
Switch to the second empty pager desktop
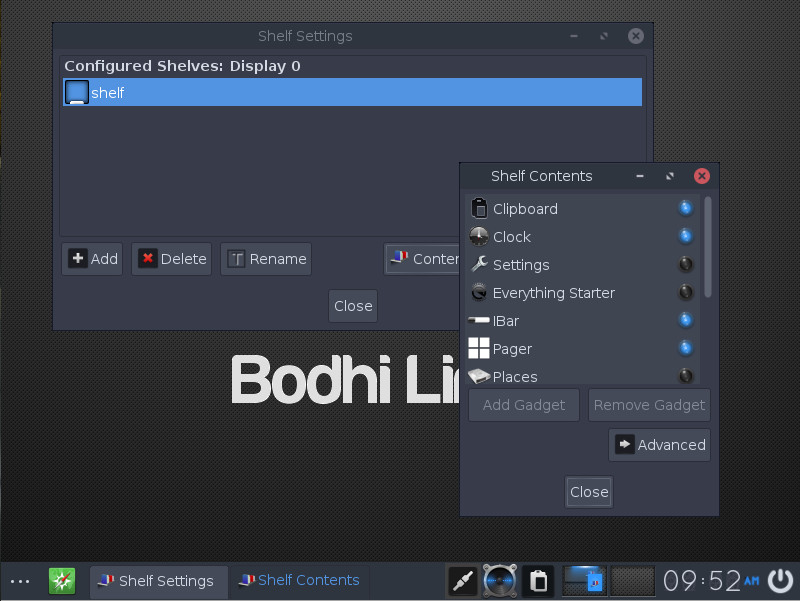tap(633, 581)
